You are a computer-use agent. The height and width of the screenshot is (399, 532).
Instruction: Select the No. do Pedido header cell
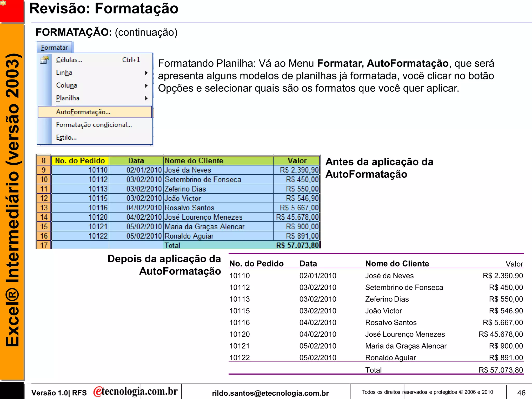click(x=80, y=161)
